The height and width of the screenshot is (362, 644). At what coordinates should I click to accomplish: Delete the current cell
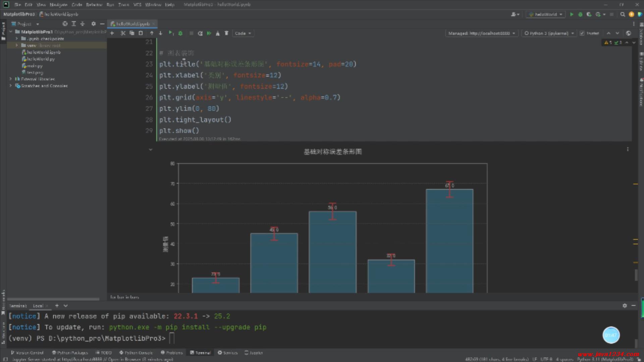226,33
